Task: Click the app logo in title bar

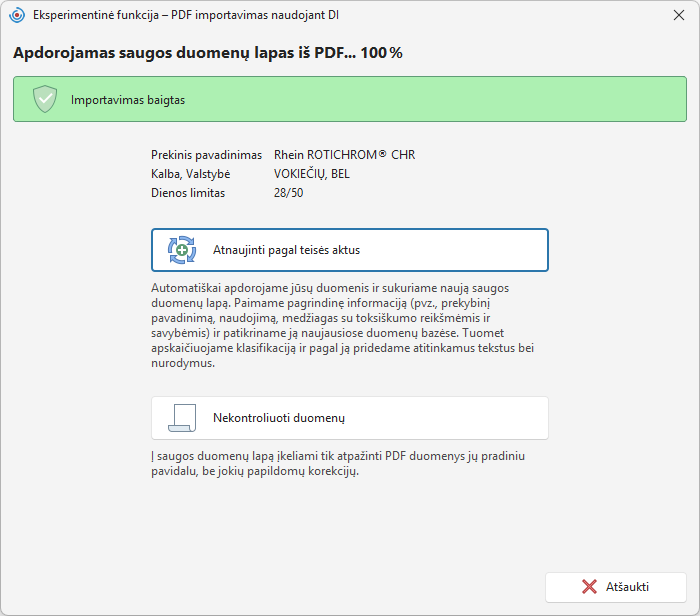Action: click(x=17, y=15)
